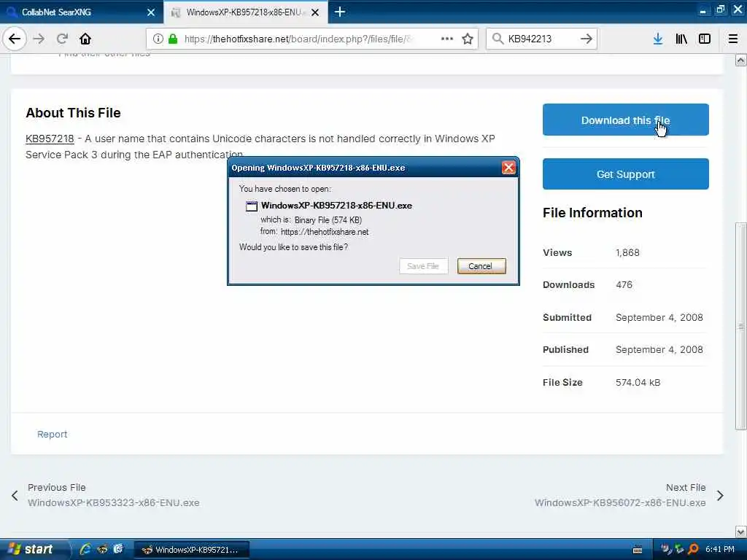Launch Internet Explorer from quick launch
This screenshot has width=747, height=560.
click(85, 549)
